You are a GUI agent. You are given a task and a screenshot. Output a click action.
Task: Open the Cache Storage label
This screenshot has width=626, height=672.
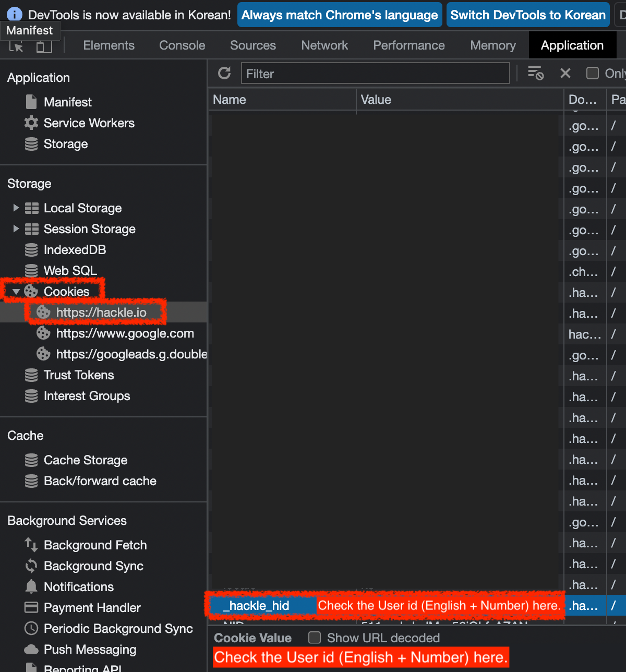pyautogui.click(x=86, y=460)
